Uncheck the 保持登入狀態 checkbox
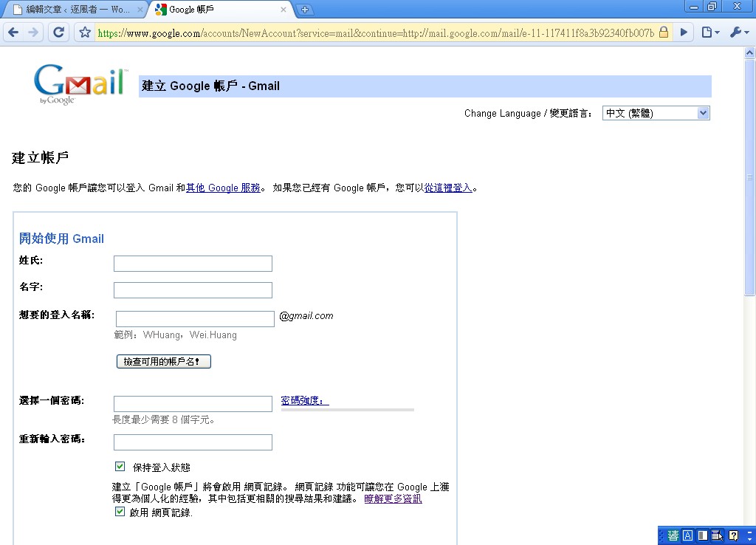This screenshot has height=545, width=756. point(120,467)
